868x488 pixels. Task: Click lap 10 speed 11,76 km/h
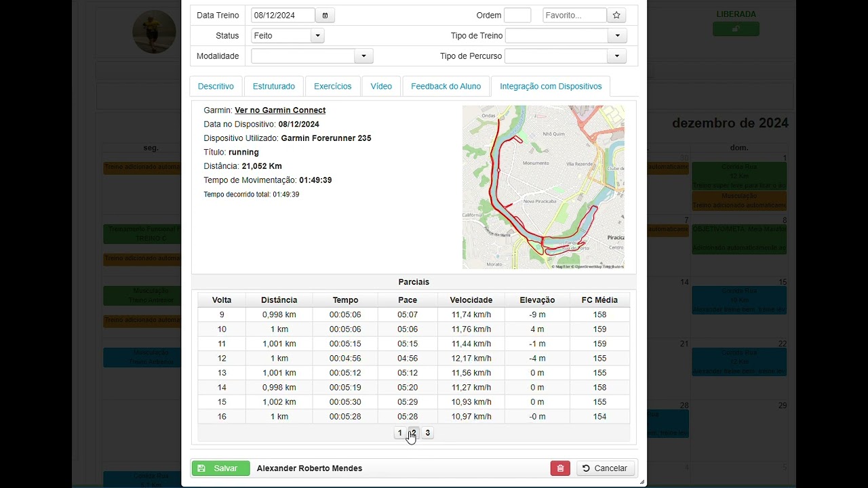(x=471, y=329)
